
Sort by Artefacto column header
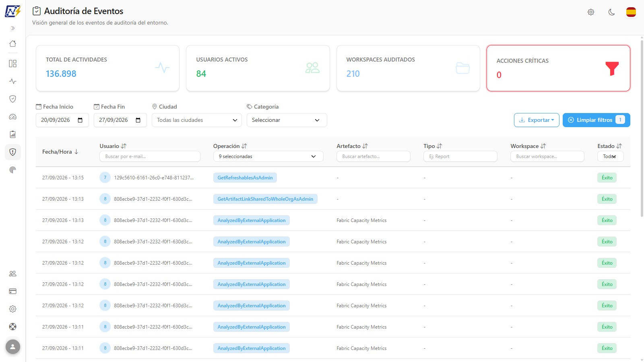(x=352, y=146)
